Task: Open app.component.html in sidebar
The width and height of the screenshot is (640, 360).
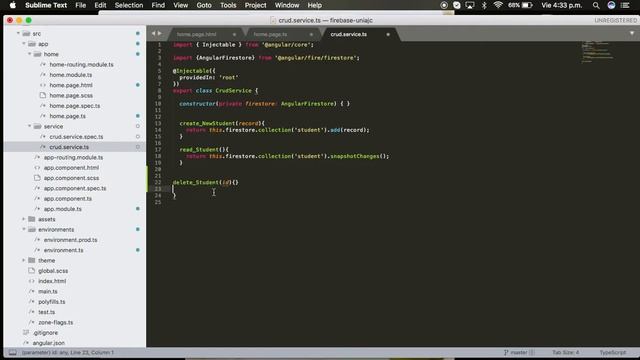Action: [71, 168]
